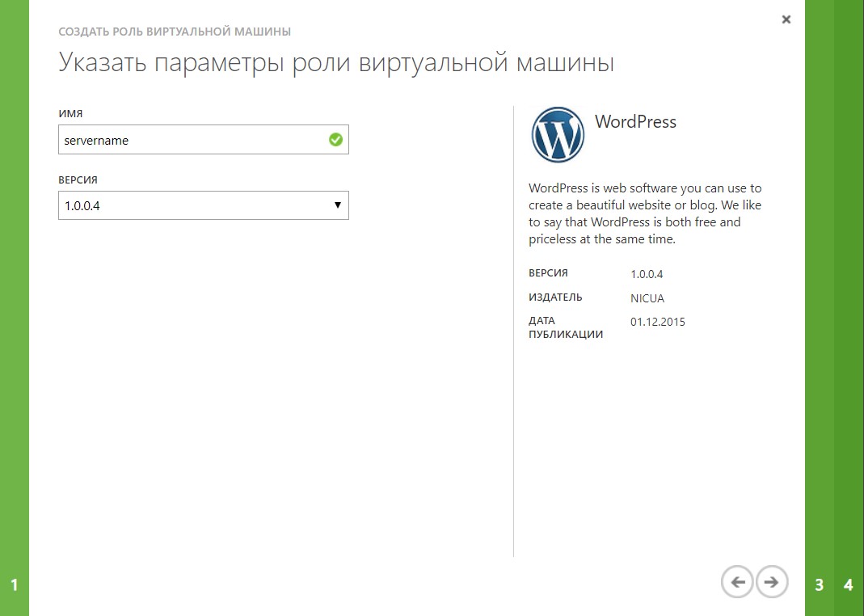Go to wizard step 1

[x=15, y=584]
